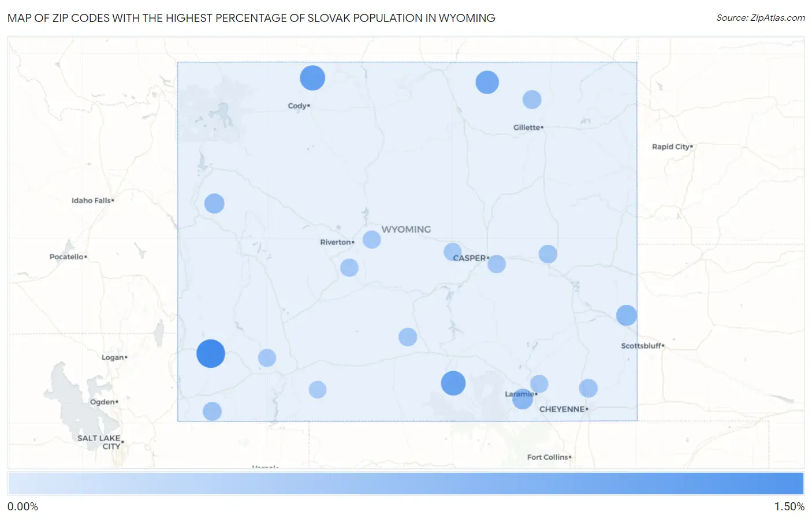Click the Pocatello label
Screen dimensions: 812x519
click(x=67, y=256)
